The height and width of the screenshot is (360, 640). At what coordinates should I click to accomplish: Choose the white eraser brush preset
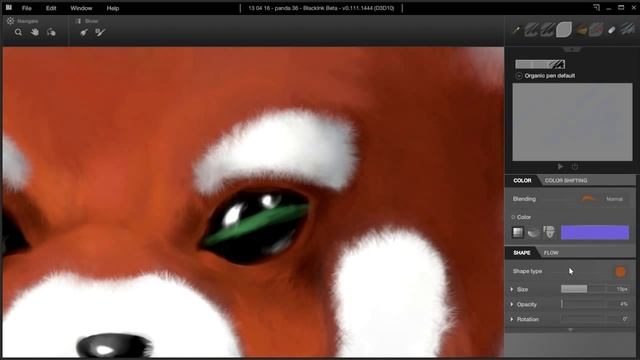pos(611,30)
